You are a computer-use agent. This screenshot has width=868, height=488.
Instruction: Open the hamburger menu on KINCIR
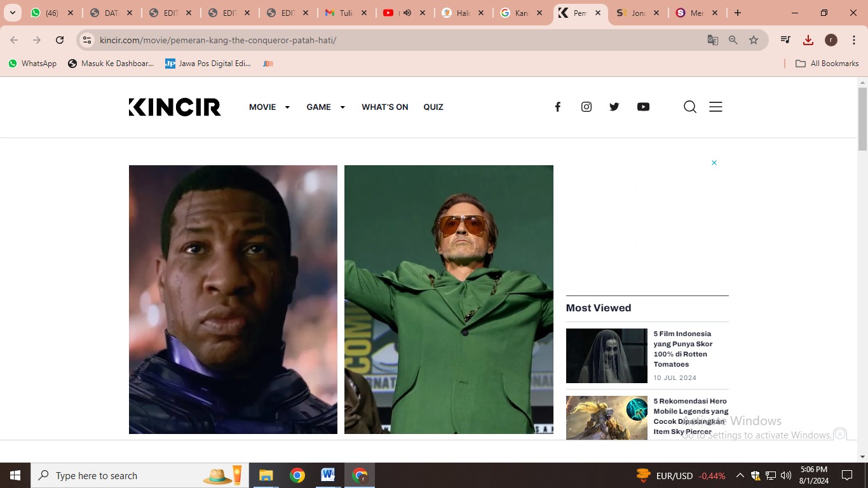pos(715,107)
